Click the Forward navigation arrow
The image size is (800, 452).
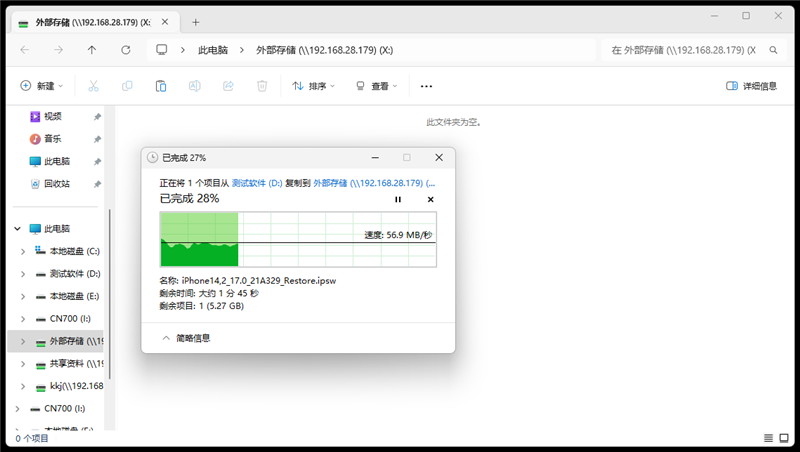point(59,50)
